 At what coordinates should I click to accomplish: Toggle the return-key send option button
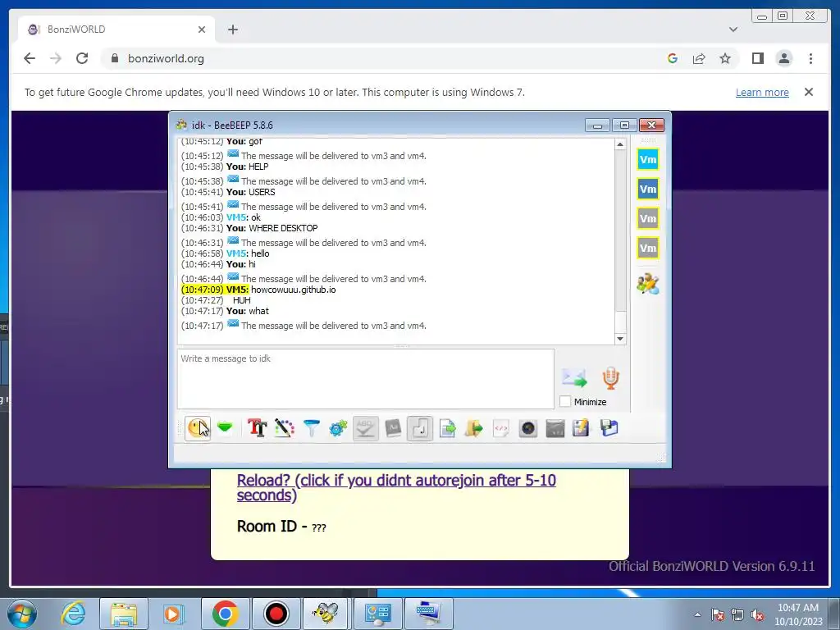(420, 428)
